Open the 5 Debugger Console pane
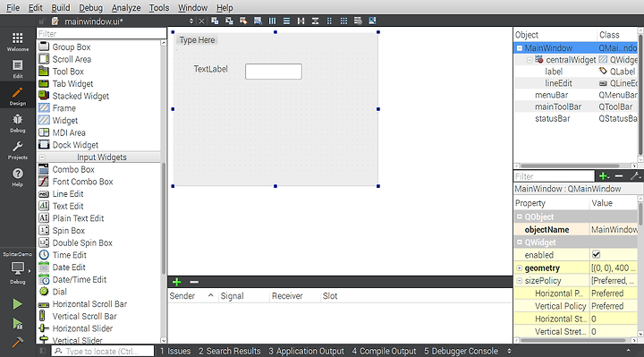This screenshot has width=644, height=357. [461, 351]
